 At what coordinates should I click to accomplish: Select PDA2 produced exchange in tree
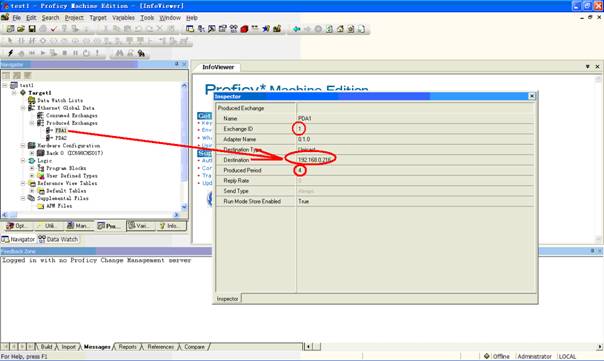click(61, 138)
